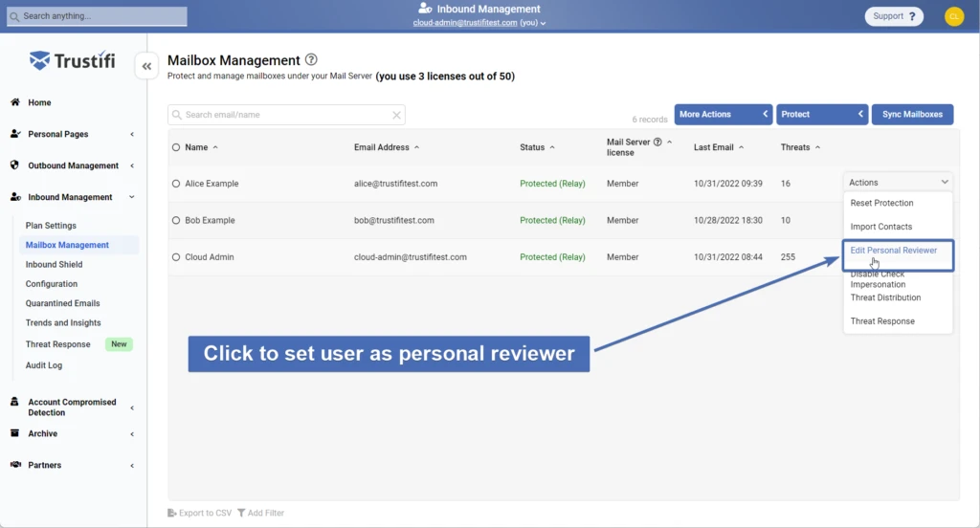Click the Home icon in sidebar

[x=15, y=102]
